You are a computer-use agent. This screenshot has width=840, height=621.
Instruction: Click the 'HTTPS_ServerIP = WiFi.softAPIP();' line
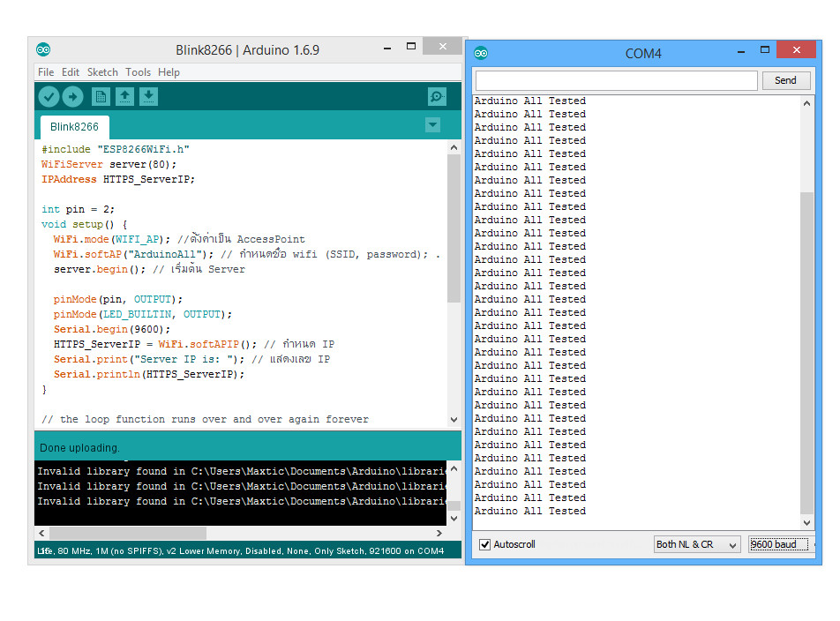click(154, 344)
